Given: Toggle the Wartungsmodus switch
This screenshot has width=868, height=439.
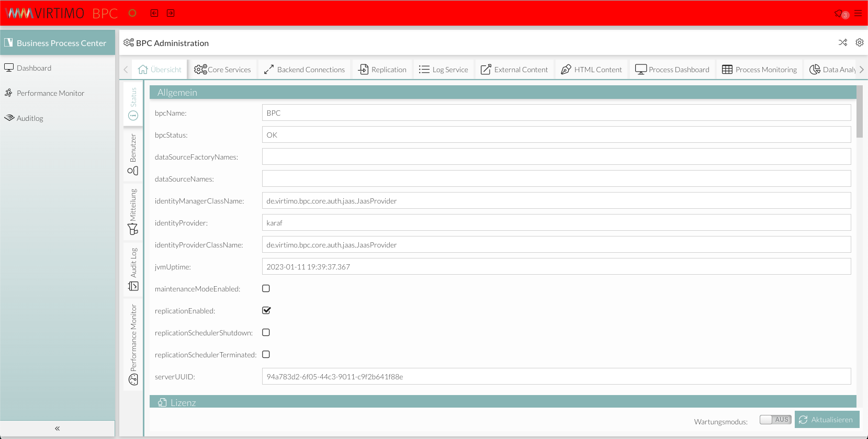Looking at the screenshot, I should pos(775,420).
